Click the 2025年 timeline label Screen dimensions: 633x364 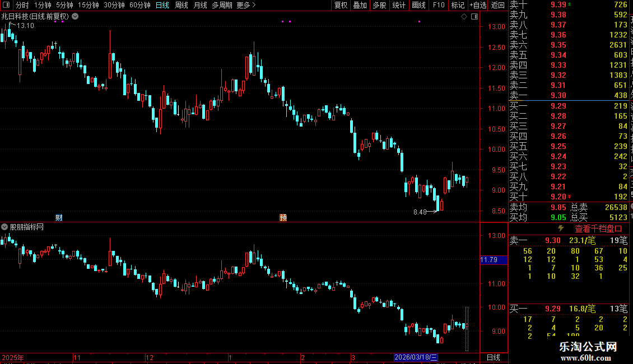pos(12,357)
